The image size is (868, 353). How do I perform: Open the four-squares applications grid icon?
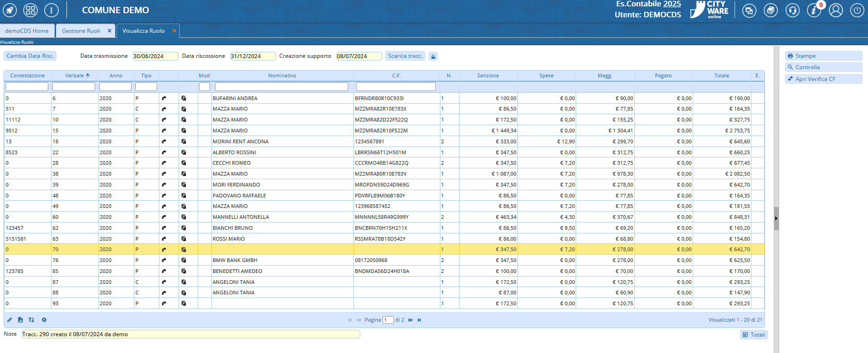coord(31,10)
